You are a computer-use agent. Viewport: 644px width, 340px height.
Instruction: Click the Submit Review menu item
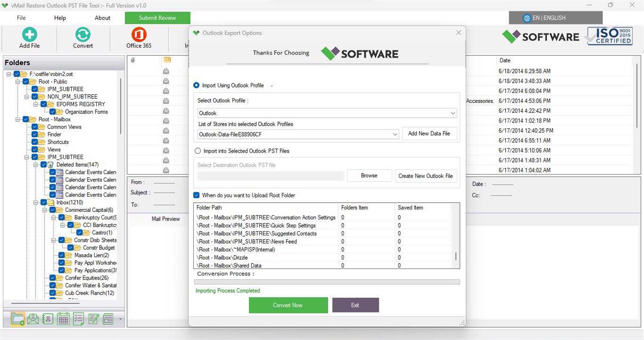point(158,18)
